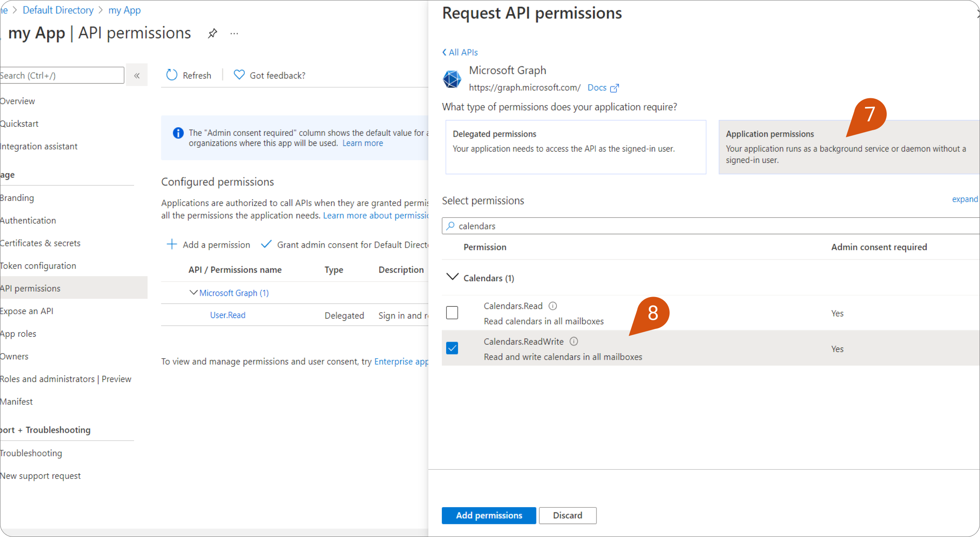The image size is (980, 537).
Task: Click the Add permissions button
Action: pyautogui.click(x=489, y=515)
